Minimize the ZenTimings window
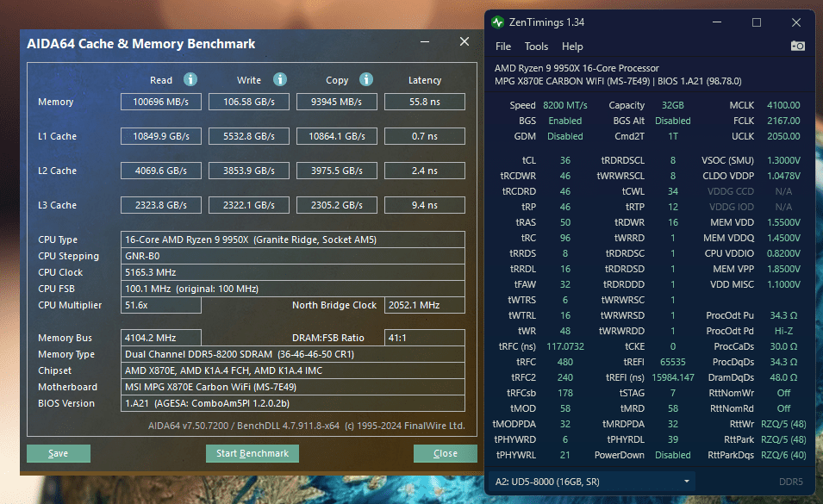The image size is (823, 504). [717, 22]
